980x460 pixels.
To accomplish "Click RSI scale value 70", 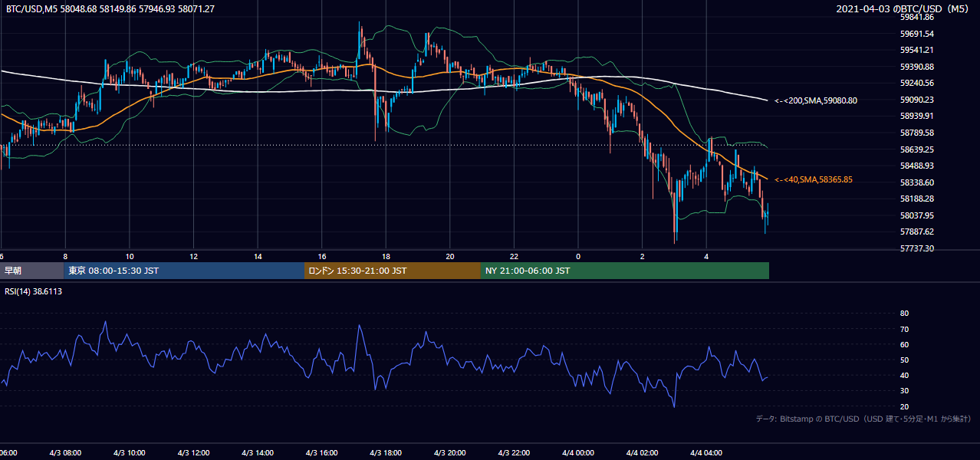I will click(904, 329).
